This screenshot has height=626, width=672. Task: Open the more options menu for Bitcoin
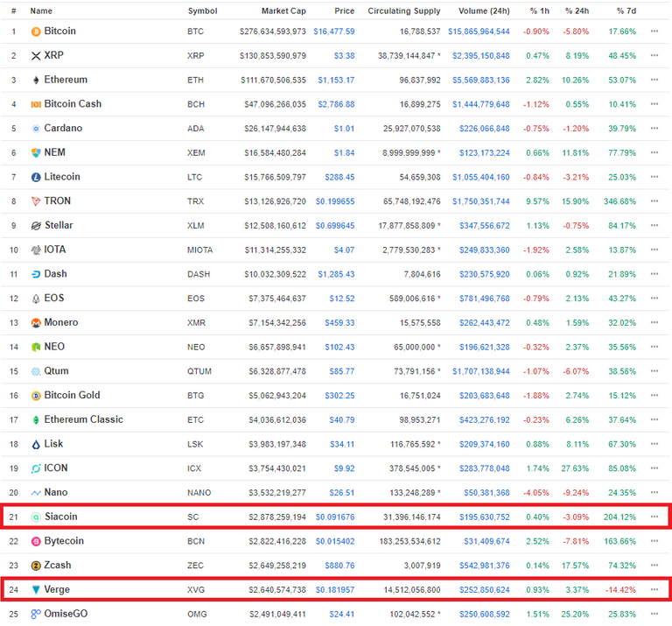coord(654,32)
